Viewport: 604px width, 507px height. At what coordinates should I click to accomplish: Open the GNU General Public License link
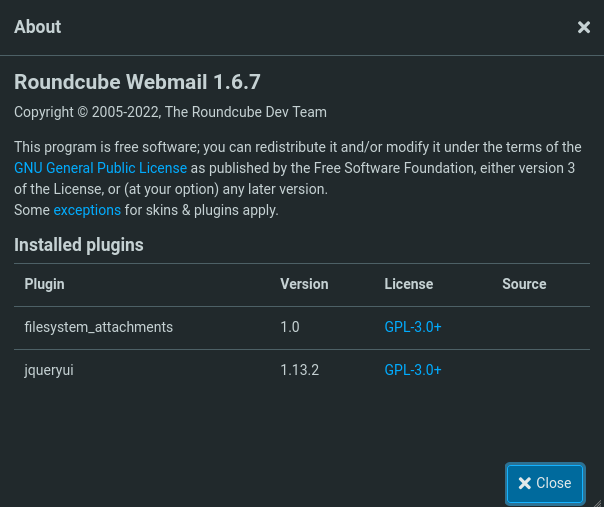100,168
